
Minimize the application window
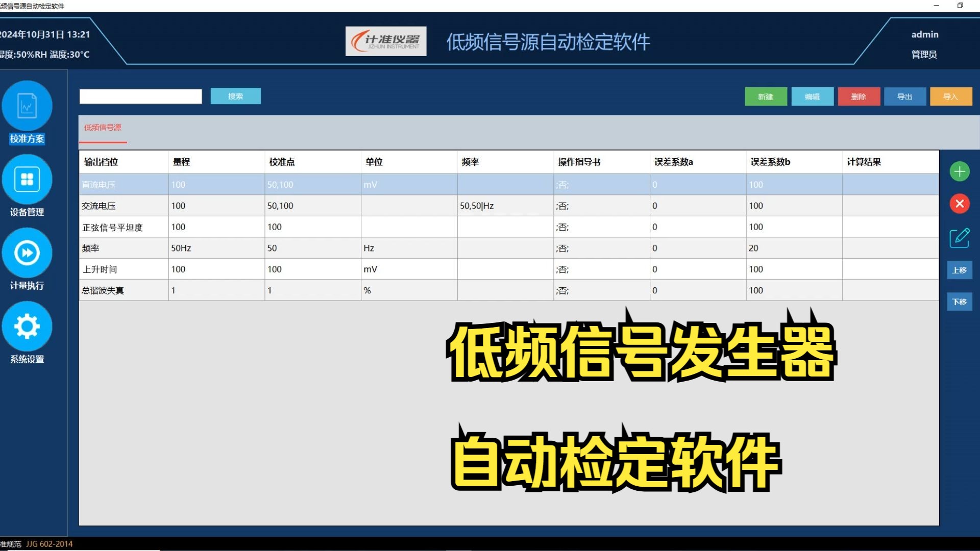pos(936,6)
